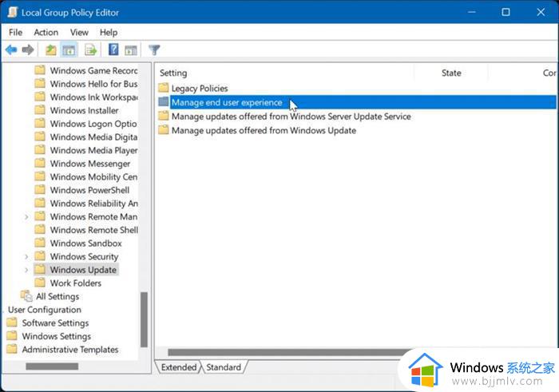This screenshot has height=392, width=559.
Task: Select Manage updates from Windows Server Update Service
Action: tap(291, 117)
